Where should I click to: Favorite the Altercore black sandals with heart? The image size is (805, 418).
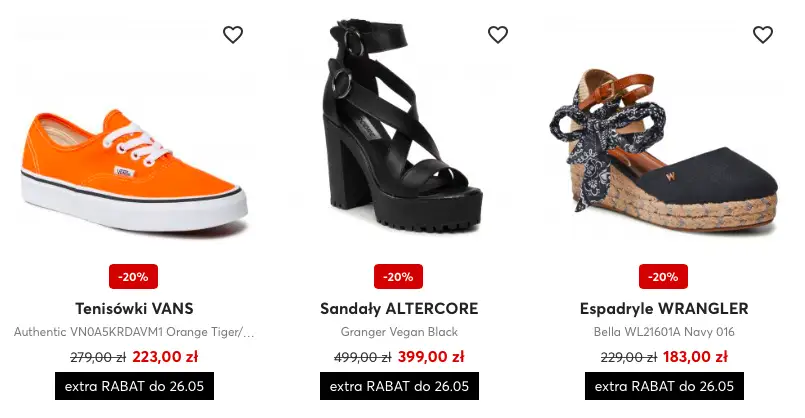498,35
